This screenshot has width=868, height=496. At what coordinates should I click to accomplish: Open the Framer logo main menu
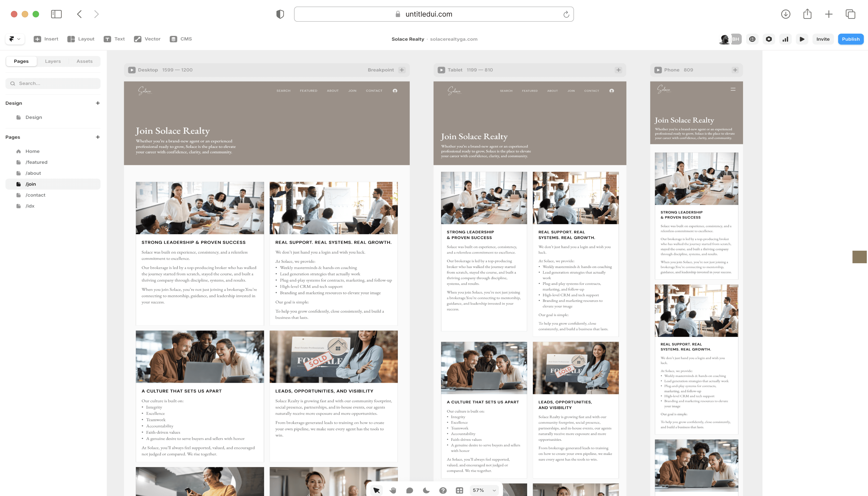[x=15, y=39]
